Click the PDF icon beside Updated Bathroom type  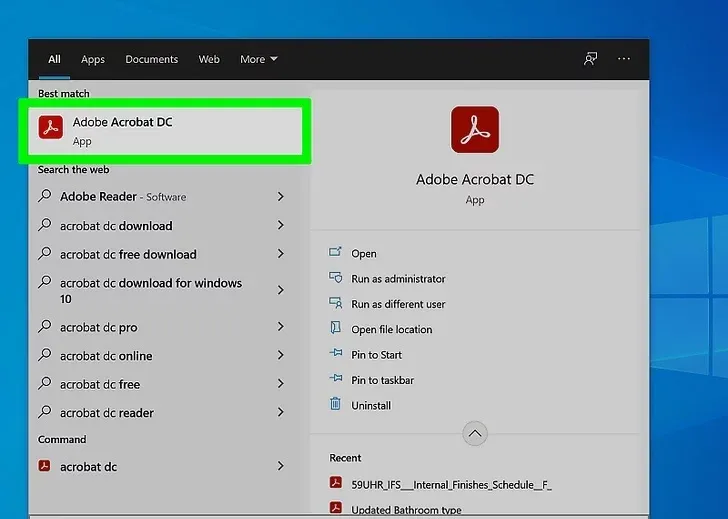coord(336,507)
